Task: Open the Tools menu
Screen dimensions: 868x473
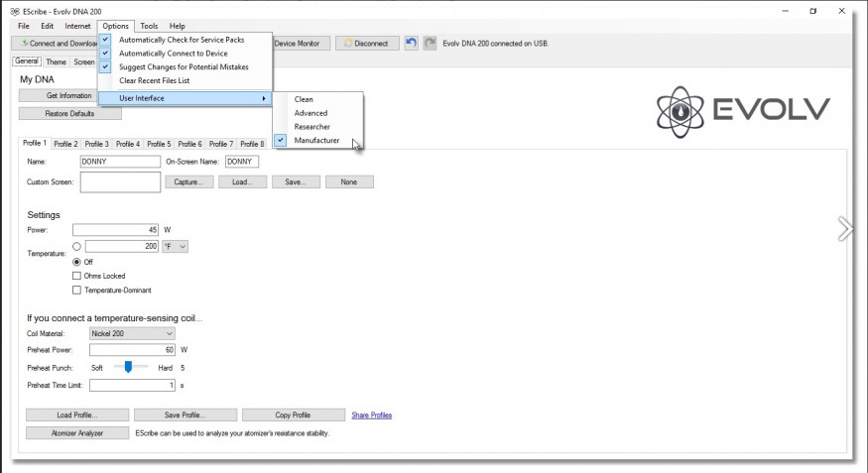Action: point(149,26)
